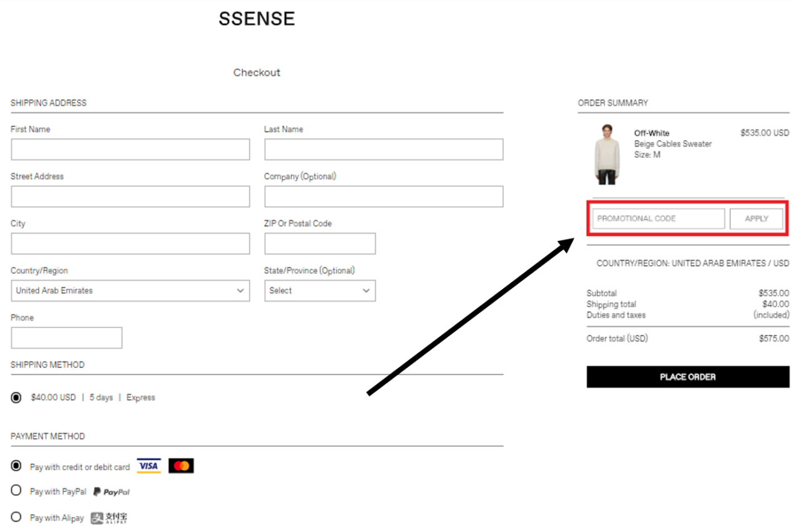801x532 pixels.
Task: Click the First Name input field
Action: point(130,149)
